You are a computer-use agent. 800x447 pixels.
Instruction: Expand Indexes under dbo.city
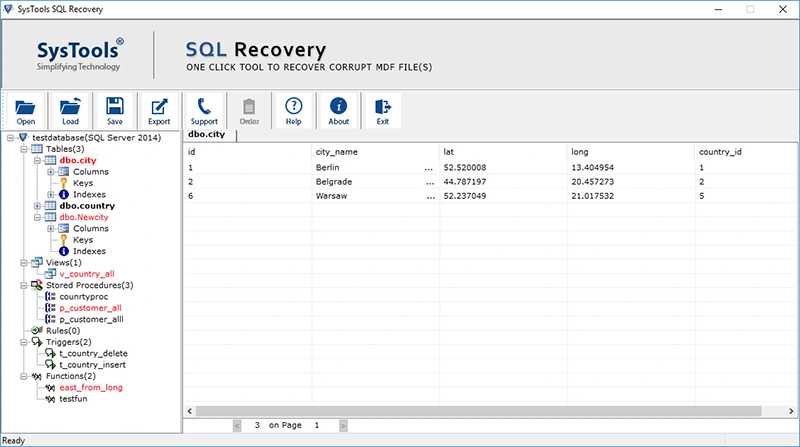(51, 194)
